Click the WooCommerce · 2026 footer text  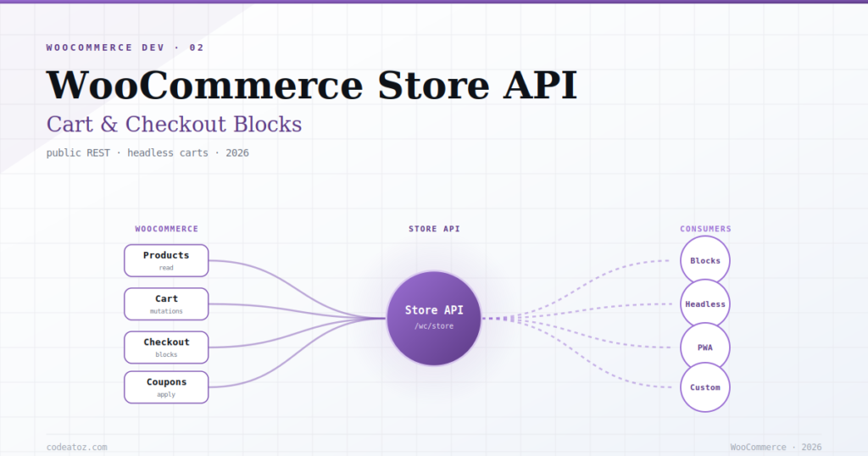coord(776,448)
